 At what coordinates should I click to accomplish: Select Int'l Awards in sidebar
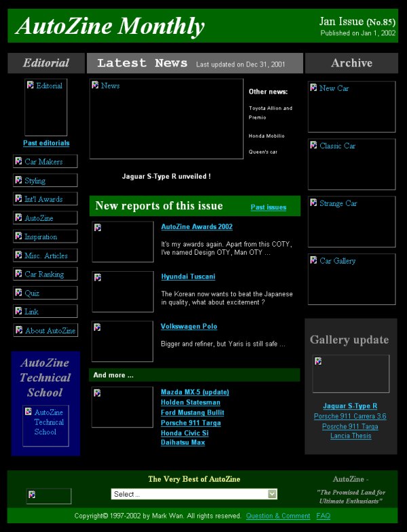[45, 199]
